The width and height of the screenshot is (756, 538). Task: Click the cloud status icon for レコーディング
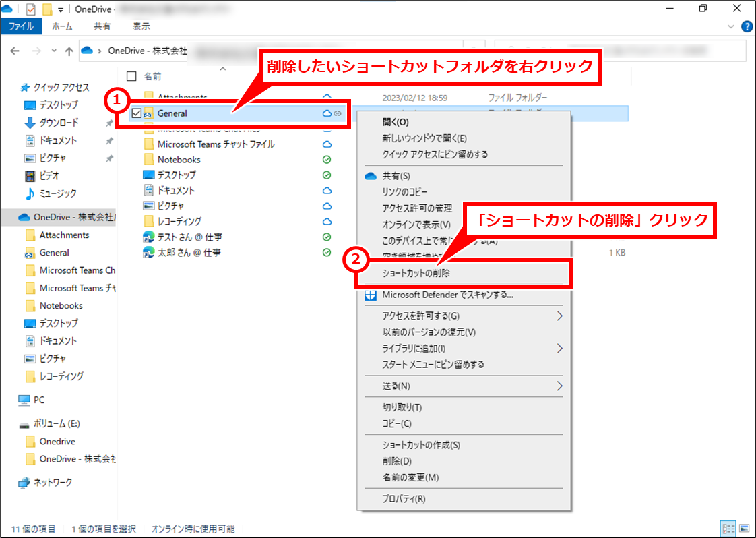327,222
